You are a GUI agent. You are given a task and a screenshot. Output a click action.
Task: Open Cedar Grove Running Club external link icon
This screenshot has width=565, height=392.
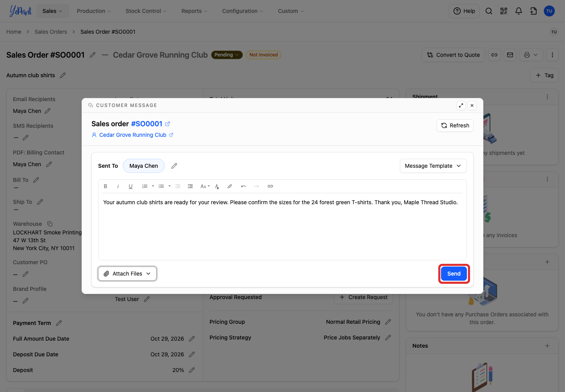[171, 135]
